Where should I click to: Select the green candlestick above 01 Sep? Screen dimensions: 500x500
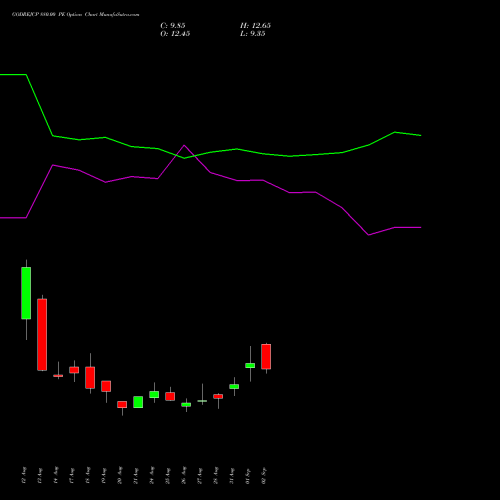[250, 365]
